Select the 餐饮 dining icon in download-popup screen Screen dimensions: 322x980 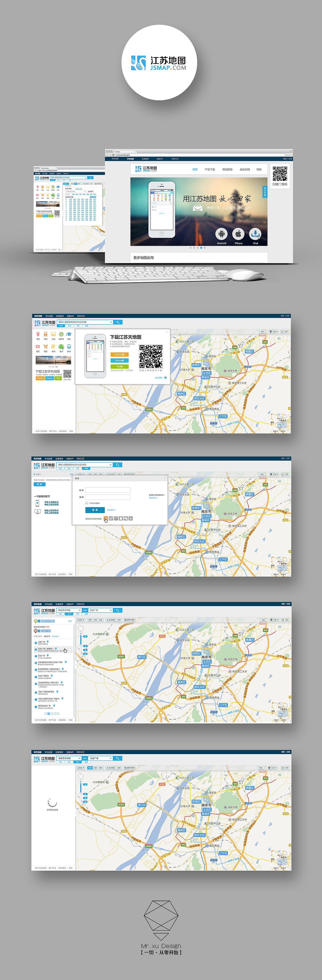click(x=46, y=347)
